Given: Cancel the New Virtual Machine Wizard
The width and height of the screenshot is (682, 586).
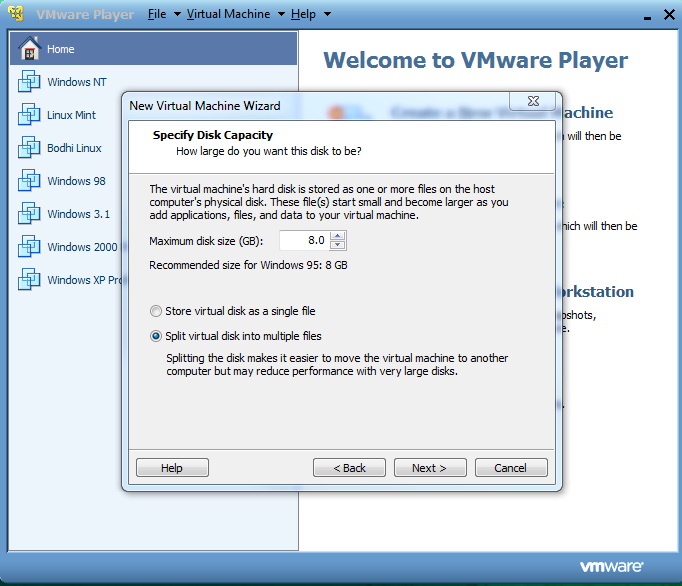Looking at the screenshot, I should pos(511,468).
